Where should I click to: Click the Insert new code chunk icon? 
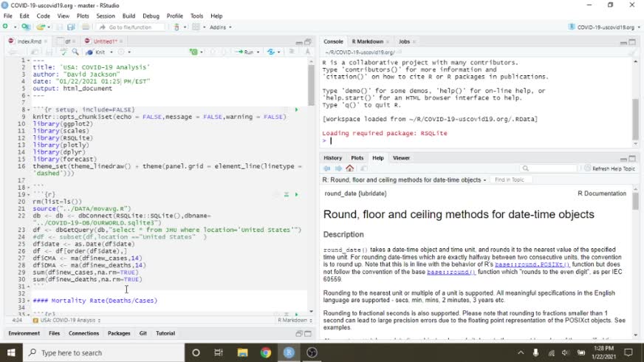coord(193,52)
